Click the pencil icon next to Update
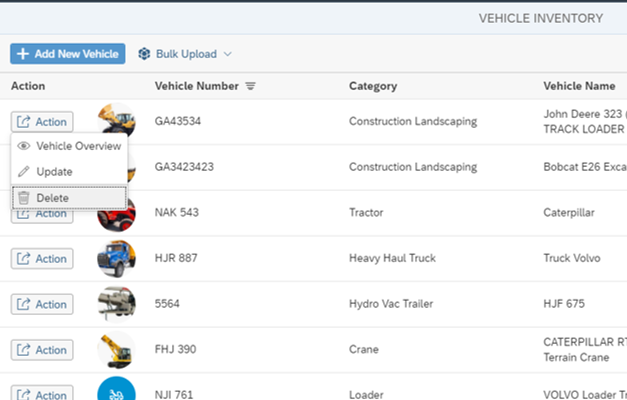Image resolution: width=627 pixels, height=400 pixels. point(24,172)
